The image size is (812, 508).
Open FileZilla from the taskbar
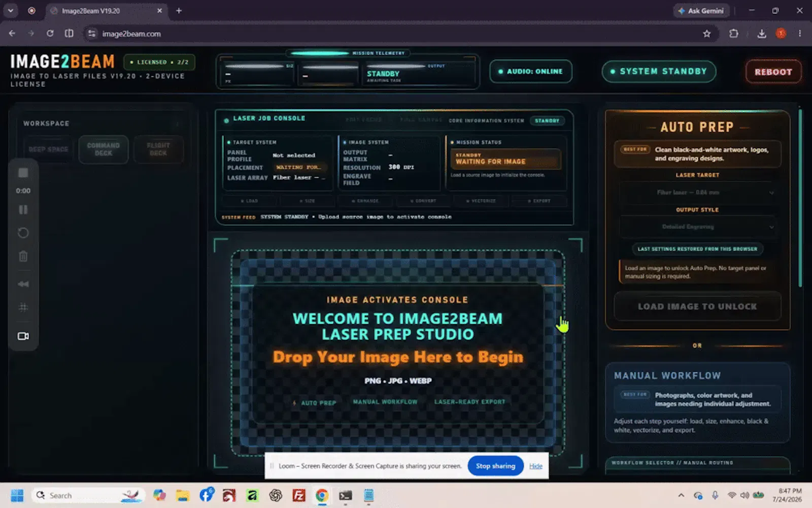[299, 495]
